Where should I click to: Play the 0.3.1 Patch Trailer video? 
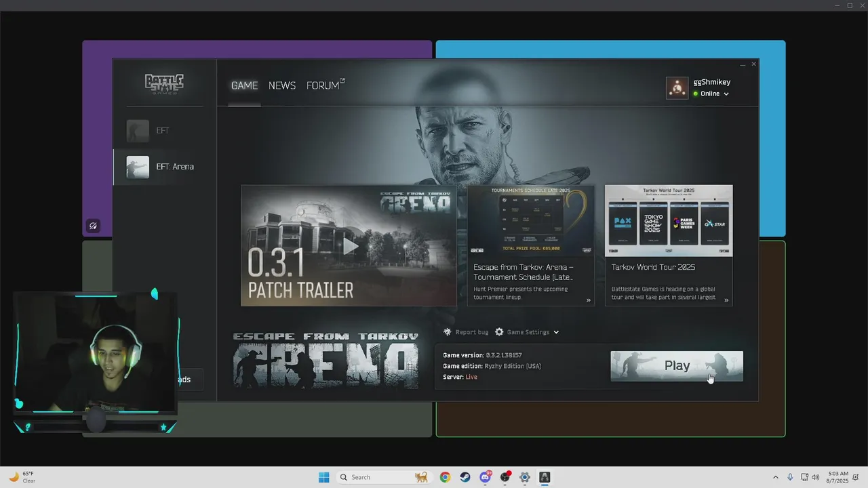349,245
